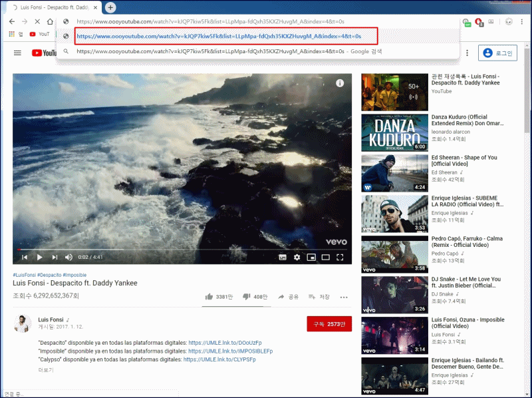The image size is (532, 398).
Task: Skip to previous video in playlist
Action: tap(25, 257)
